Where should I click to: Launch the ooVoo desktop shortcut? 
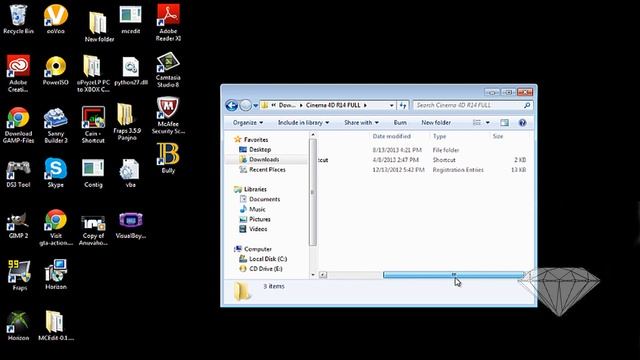pyautogui.click(x=56, y=19)
